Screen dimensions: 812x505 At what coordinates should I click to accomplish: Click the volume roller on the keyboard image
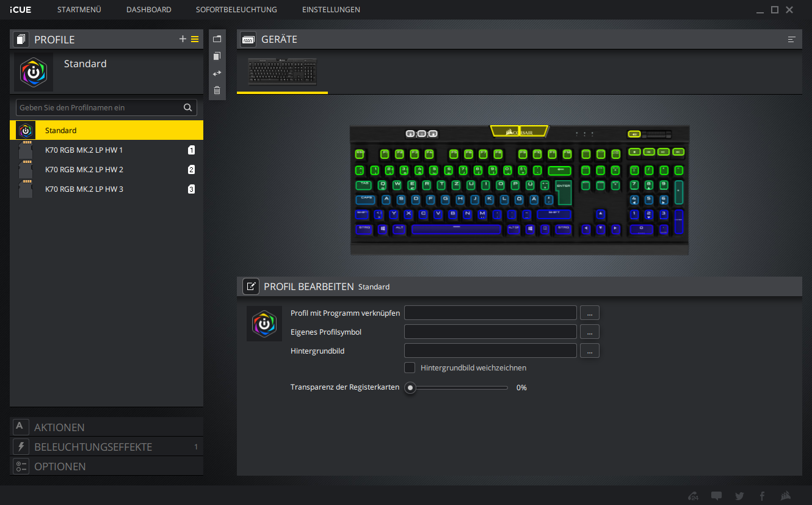pyautogui.click(x=656, y=134)
